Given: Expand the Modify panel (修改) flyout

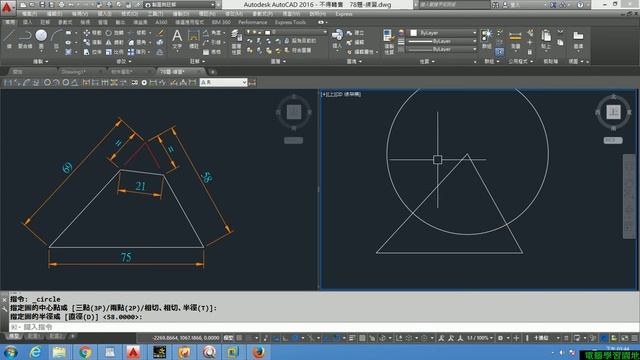Looking at the screenshot, I should click(124, 61).
